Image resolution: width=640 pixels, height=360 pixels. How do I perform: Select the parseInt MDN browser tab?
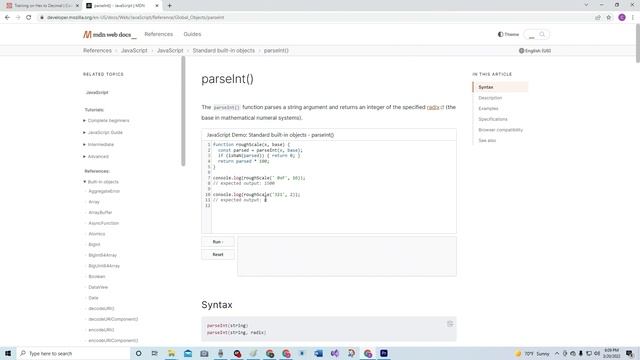[122, 6]
